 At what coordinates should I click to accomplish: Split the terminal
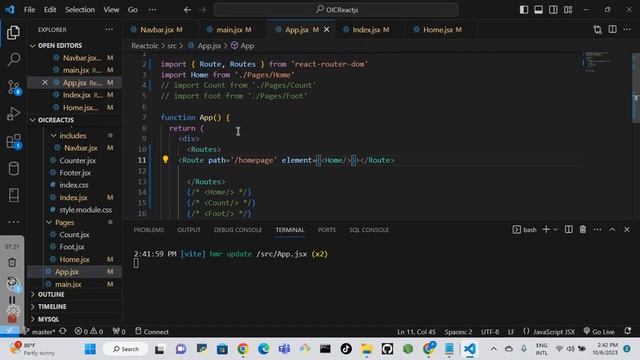(569, 229)
